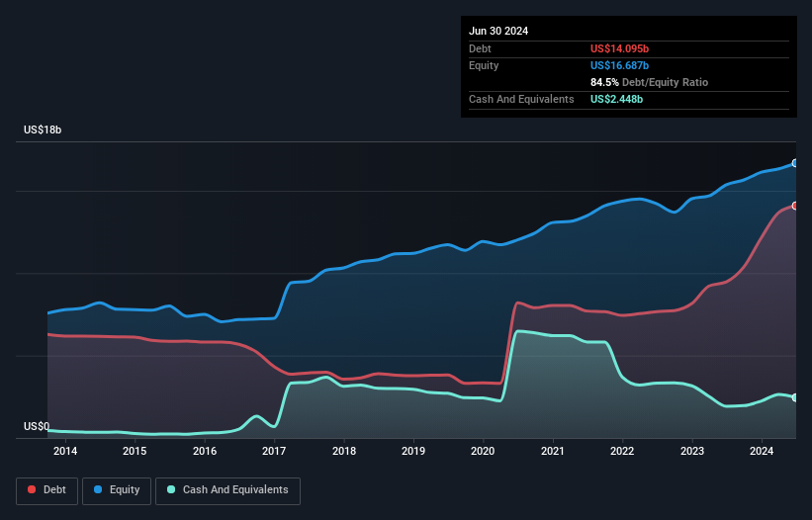This screenshot has height=520, width=812.
Task: Click the 2022 x-axis label
Action: (622, 451)
